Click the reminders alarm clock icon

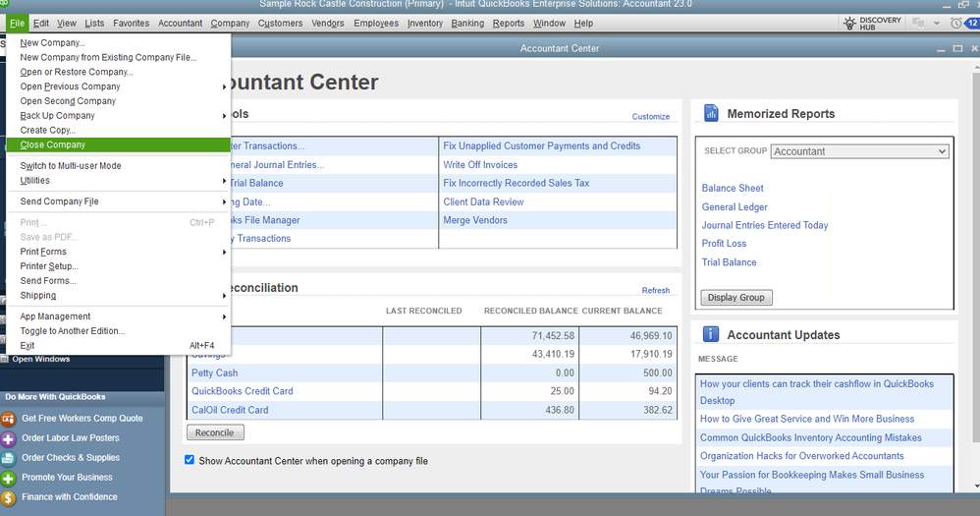[x=955, y=23]
